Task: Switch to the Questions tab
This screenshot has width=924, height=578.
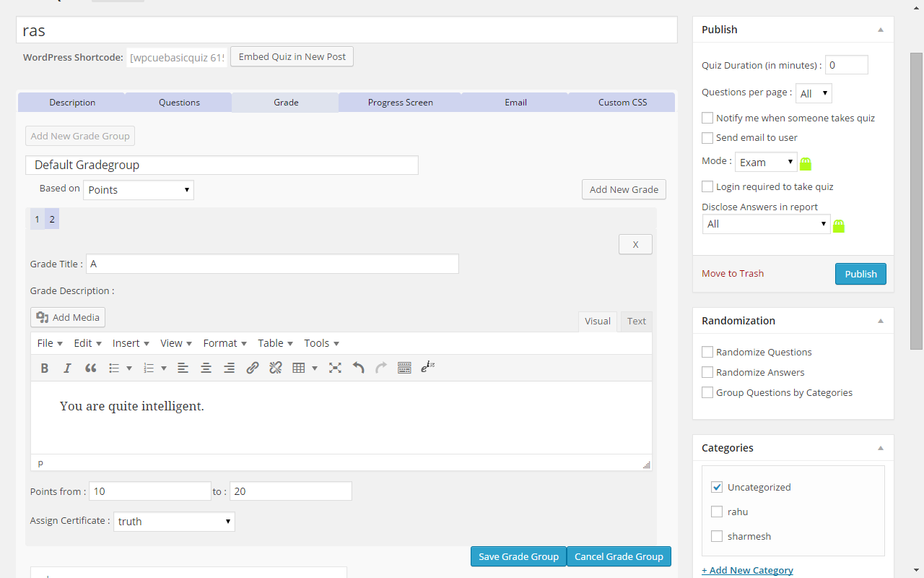Action: point(179,103)
